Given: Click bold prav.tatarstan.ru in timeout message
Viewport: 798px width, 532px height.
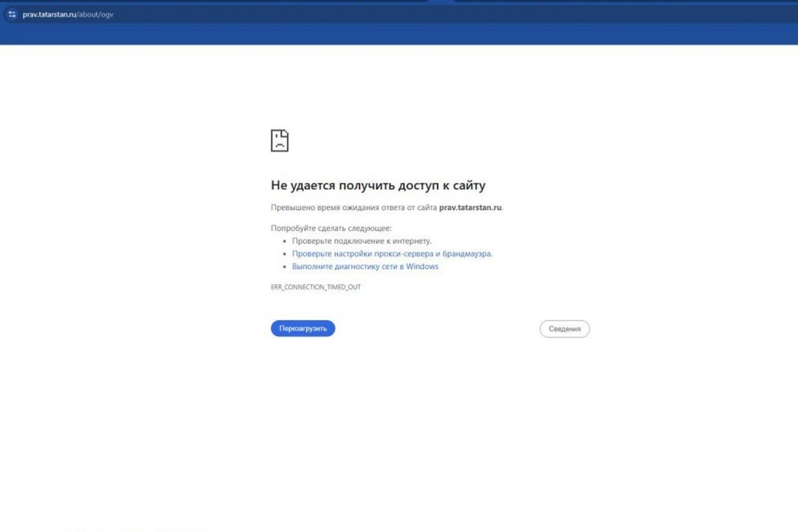Looking at the screenshot, I should click(x=470, y=207).
